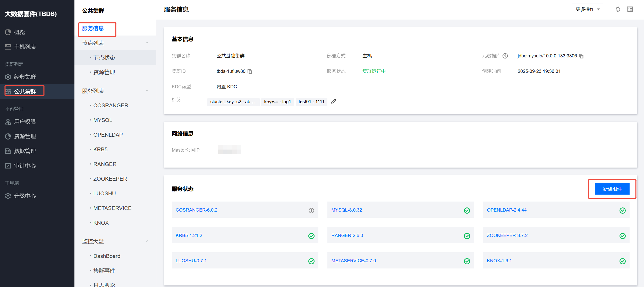The height and width of the screenshot is (287, 644).
Task: Select 经典集群 in the sidebar
Action: [x=25, y=77]
